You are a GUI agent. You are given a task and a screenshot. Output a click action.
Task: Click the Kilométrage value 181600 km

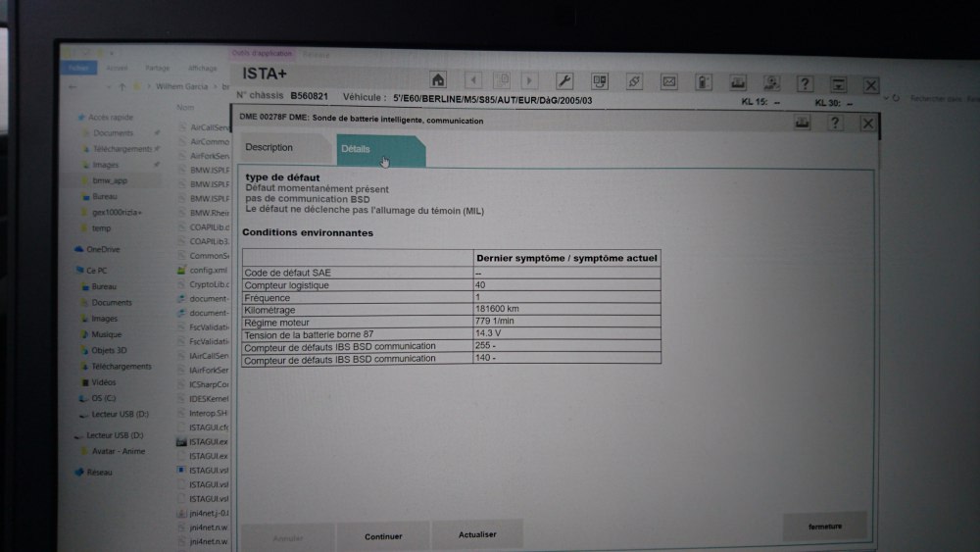click(x=497, y=309)
